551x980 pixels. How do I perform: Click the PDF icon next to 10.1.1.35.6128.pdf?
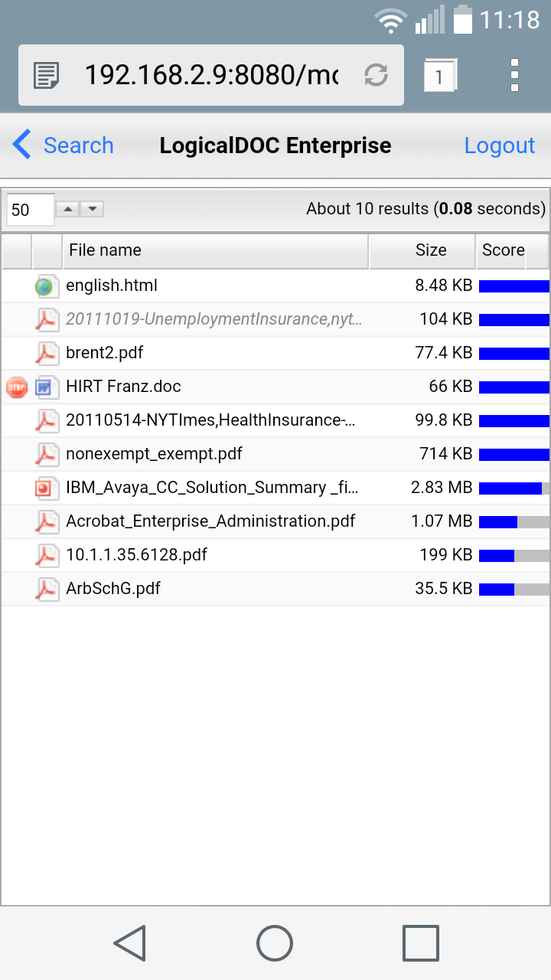point(47,555)
